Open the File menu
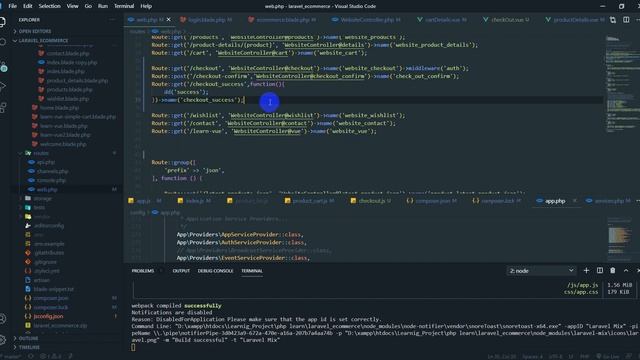The height and width of the screenshot is (360, 640). tap(13, 6)
